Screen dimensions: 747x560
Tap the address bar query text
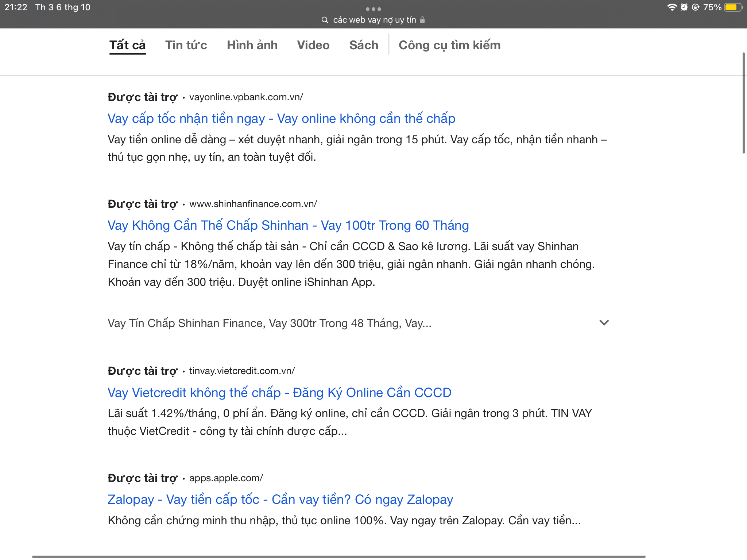(375, 20)
